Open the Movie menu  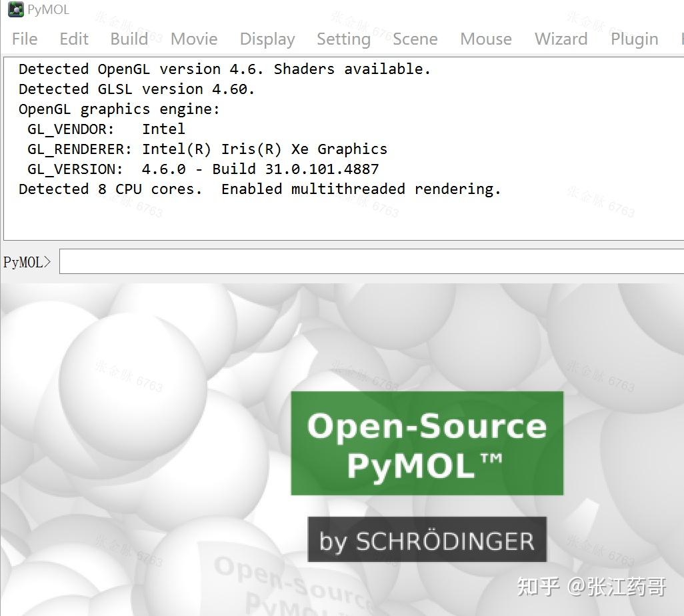click(x=194, y=39)
